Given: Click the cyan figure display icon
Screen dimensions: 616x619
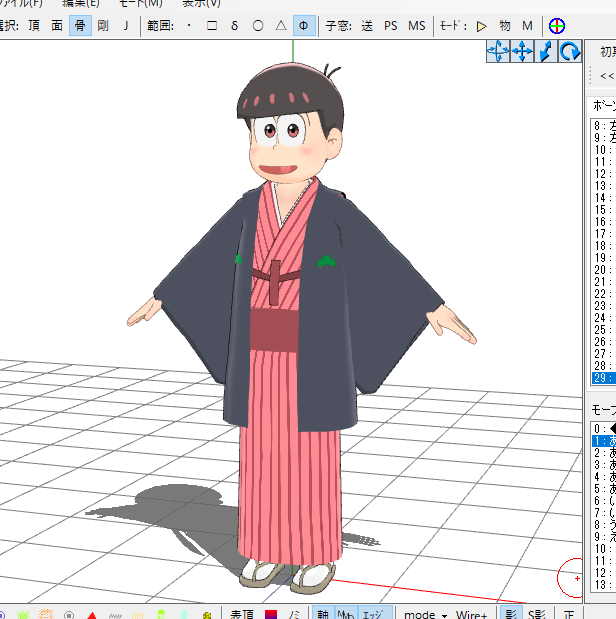Looking at the screenshot, I should coord(184,614).
